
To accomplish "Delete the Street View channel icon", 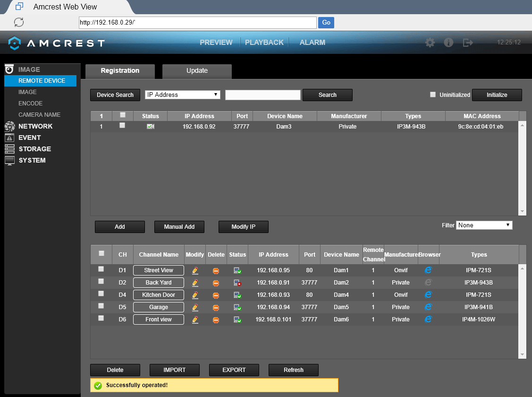I will click(216, 271).
